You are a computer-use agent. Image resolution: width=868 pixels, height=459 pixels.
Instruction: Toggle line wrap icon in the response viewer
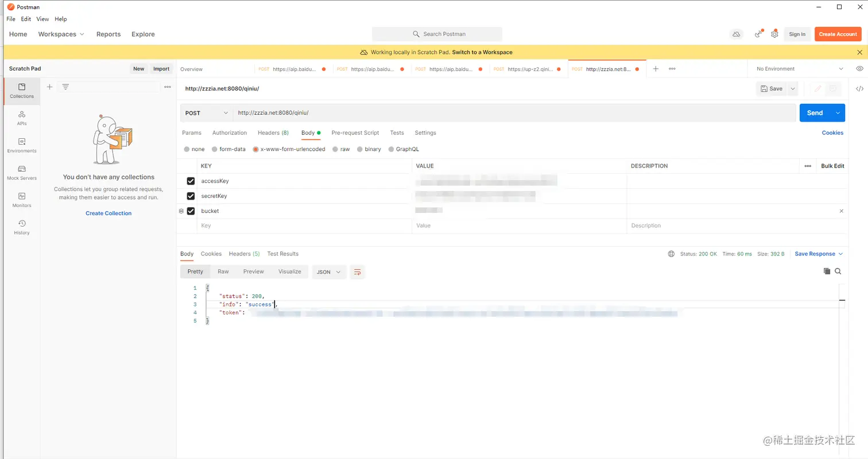[357, 271]
